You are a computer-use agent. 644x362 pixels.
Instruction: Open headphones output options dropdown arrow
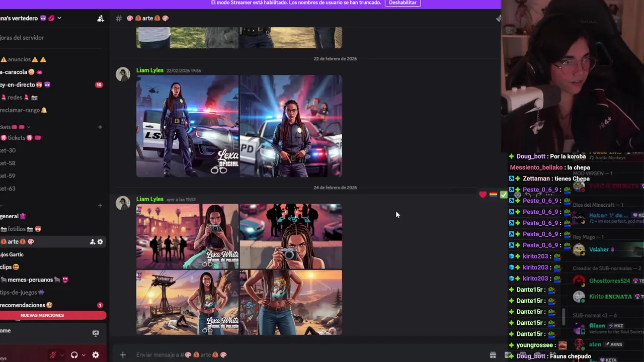pos(84,355)
